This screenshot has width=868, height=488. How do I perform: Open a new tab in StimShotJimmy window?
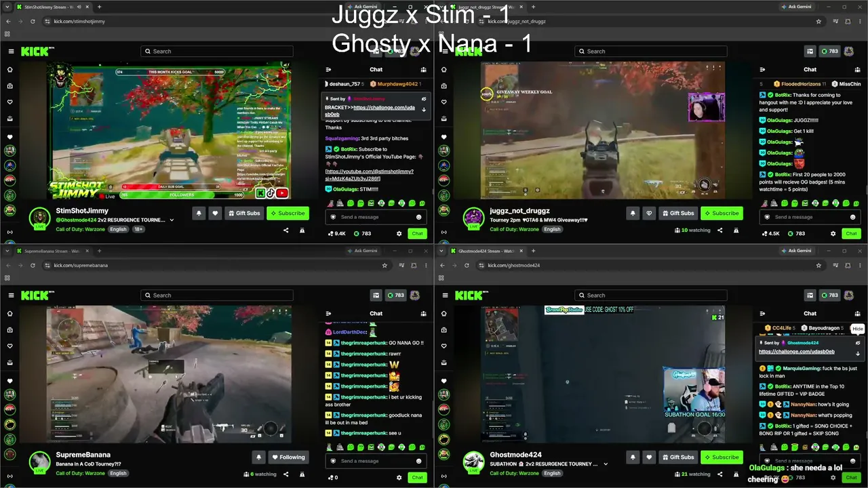[99, 7]
